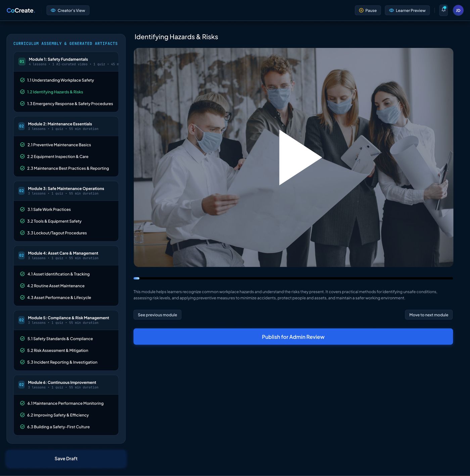
Task: Open lesson 1.2 Identifying Hazards & Risks
Action: click(x=55, y=92)
